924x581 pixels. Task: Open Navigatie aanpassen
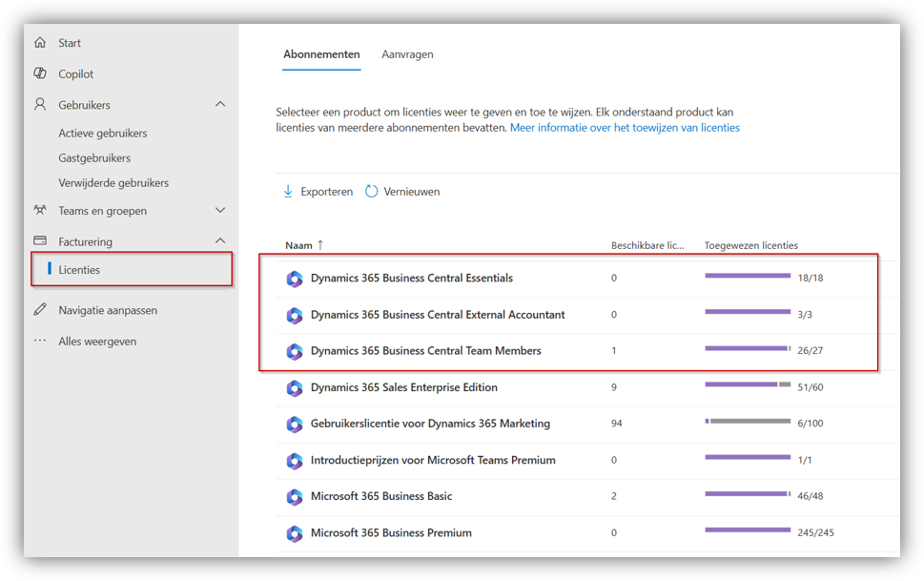pyautogui.click(x=108, y=310)
